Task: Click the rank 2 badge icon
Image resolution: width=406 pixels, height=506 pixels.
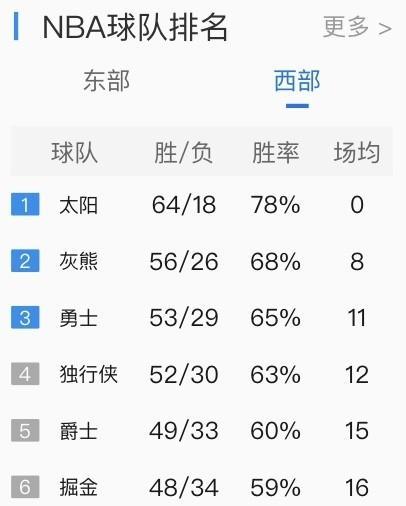Action: coord(25,261)
